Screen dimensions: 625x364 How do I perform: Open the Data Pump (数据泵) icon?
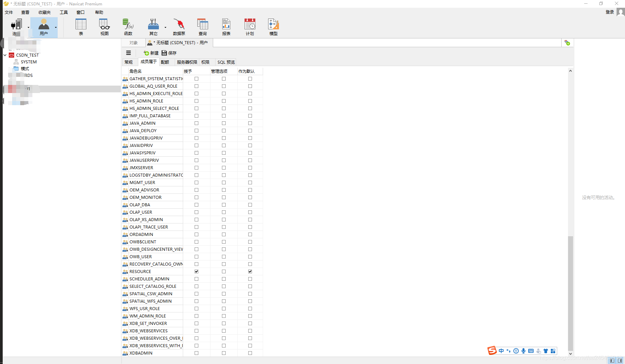tap(179, 27)
